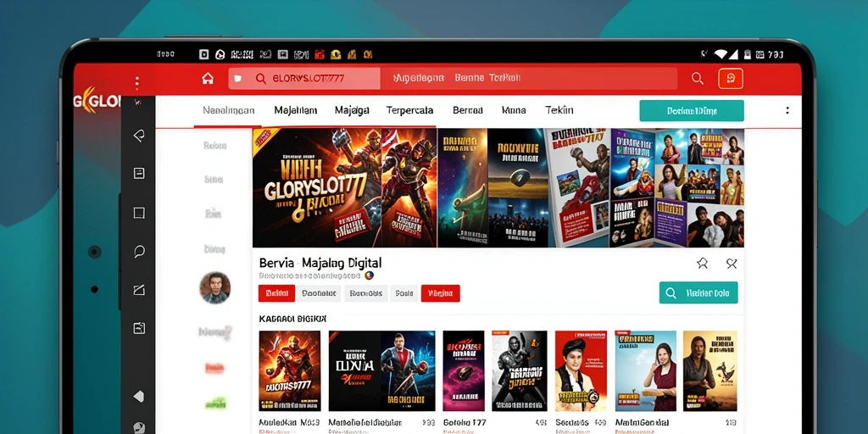Tap the cellular signal triangle in the status bar
Image resolution: width=868 pixels, height=434 pixels.
(x=733, y=54)
